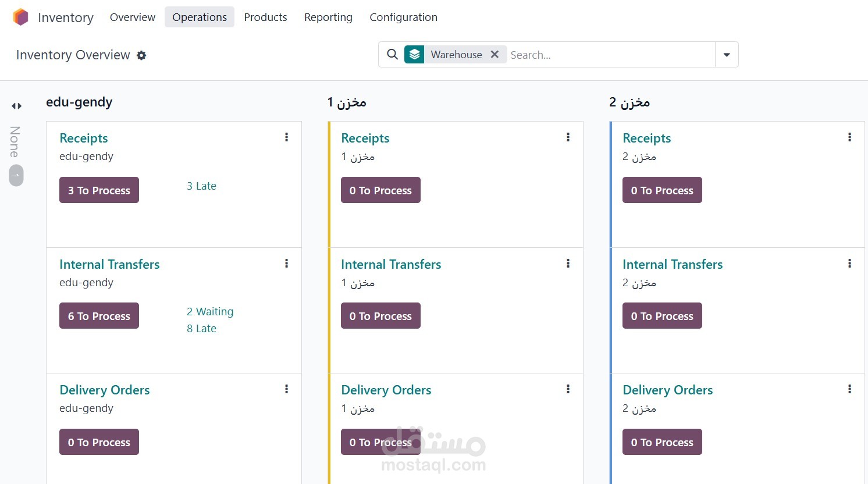The image size is (868, 484).
Task: Focus the Search input field
Action: click(611, 55)
